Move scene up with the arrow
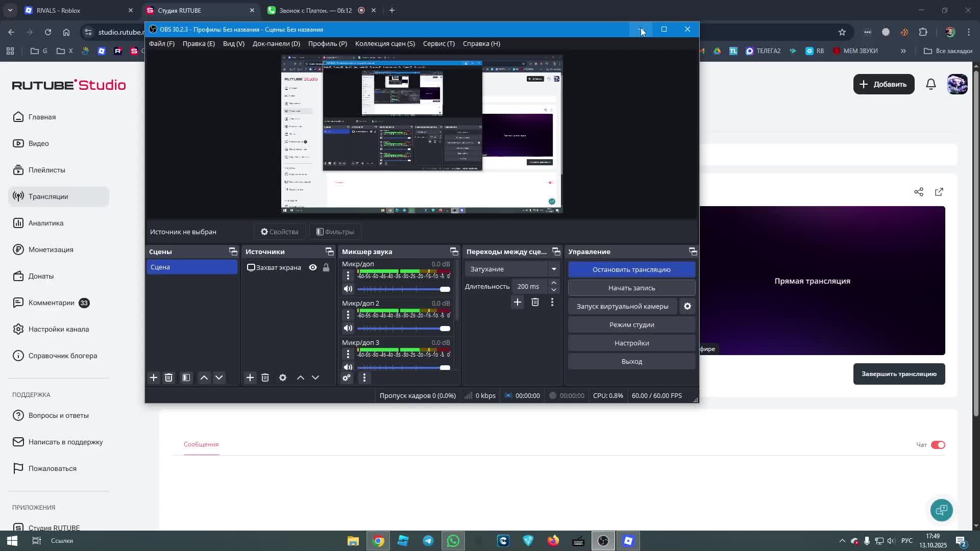This screenshot has width=980, height=551. tap(204, 378)
